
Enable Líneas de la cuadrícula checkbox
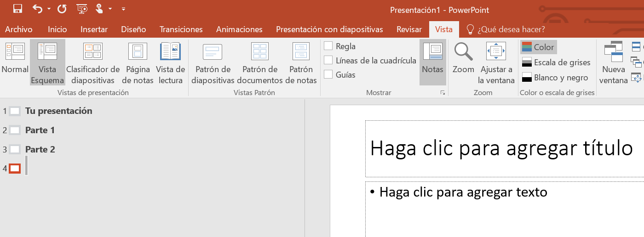click(328, 60)
